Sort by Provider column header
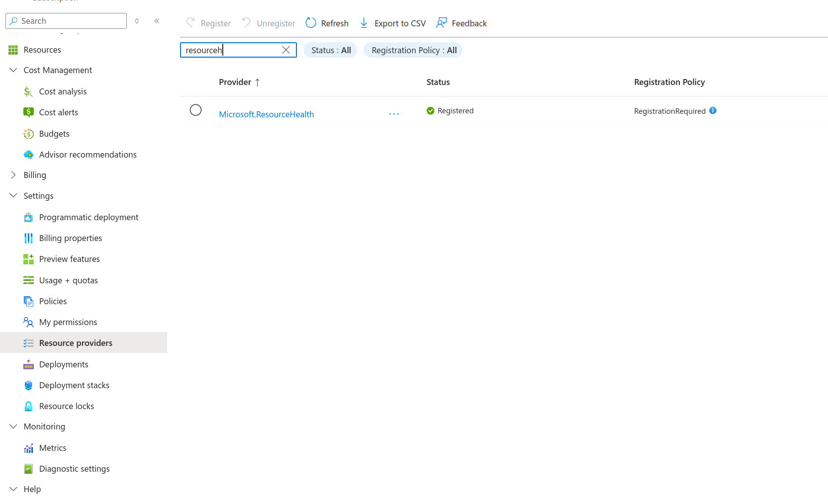 240,82
